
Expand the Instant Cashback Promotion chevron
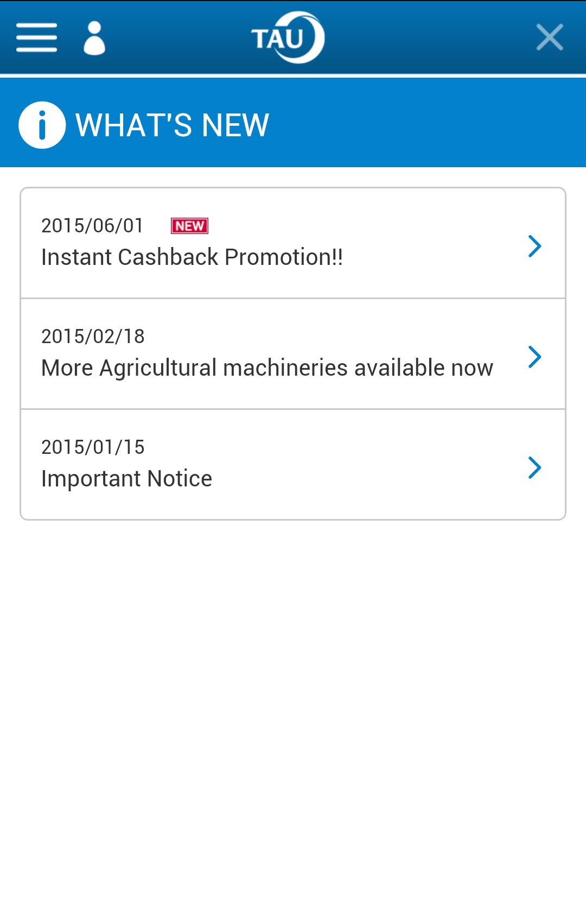pos(534,246)
